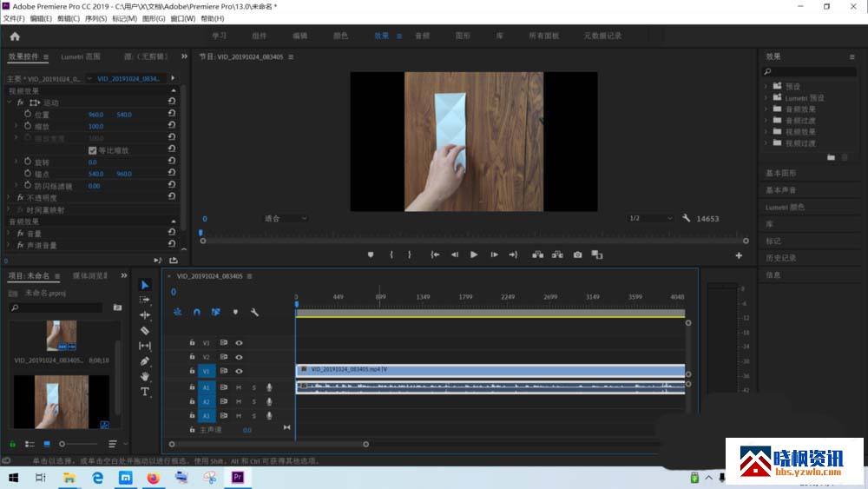The image size is (868, 489).
Task: Toggle insert sequences as nests icon
Action: click(177, 313)
